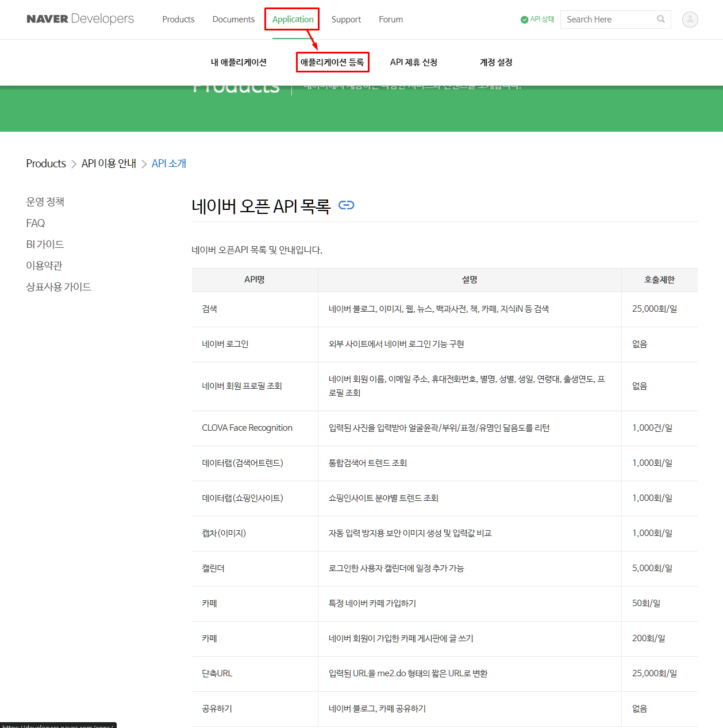Click Products in the breadcrumb
Image resolution: width=723 pixels, height=728 pixels.
click(x=46, y=163)
